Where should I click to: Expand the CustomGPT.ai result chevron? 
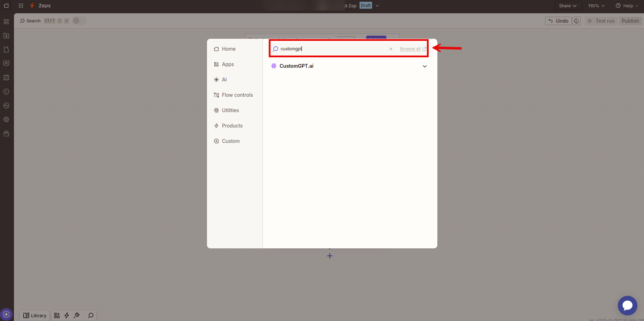pos(425,66)
